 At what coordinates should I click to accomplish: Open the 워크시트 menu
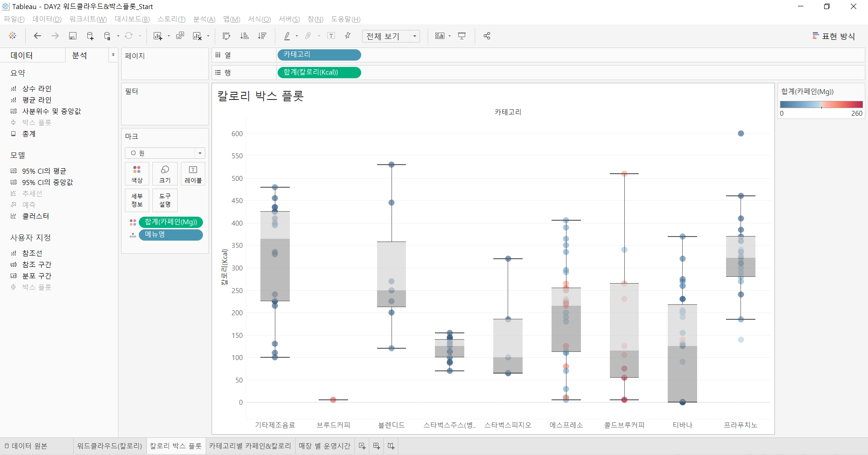click(x=88, y=19)
